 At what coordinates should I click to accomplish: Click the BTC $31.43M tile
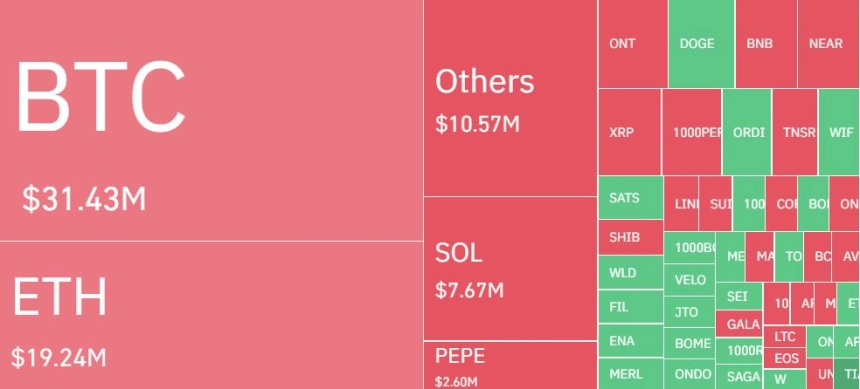211,120
